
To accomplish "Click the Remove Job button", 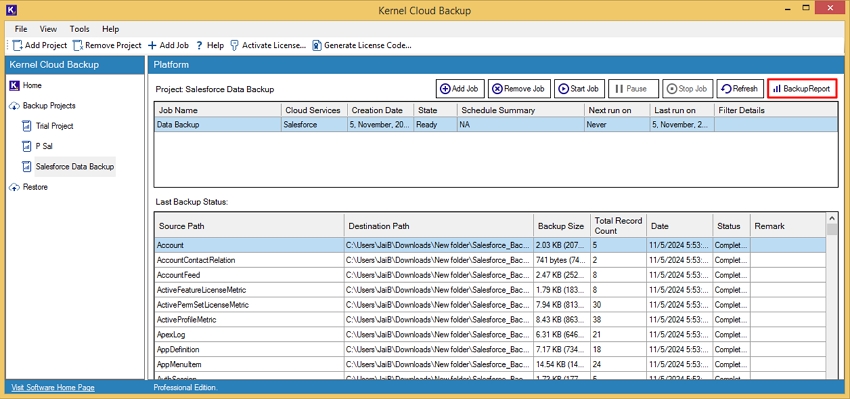I will [x=519, y=89].
